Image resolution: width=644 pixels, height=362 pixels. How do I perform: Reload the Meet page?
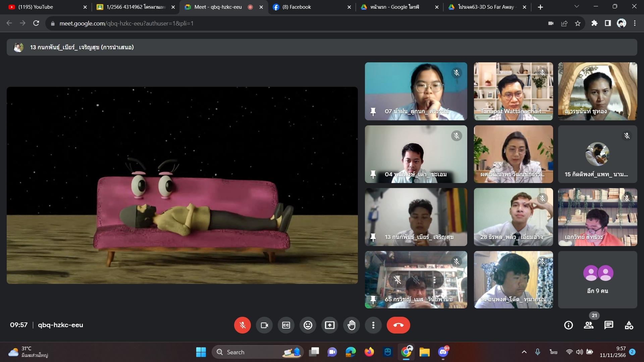[36, 23]
